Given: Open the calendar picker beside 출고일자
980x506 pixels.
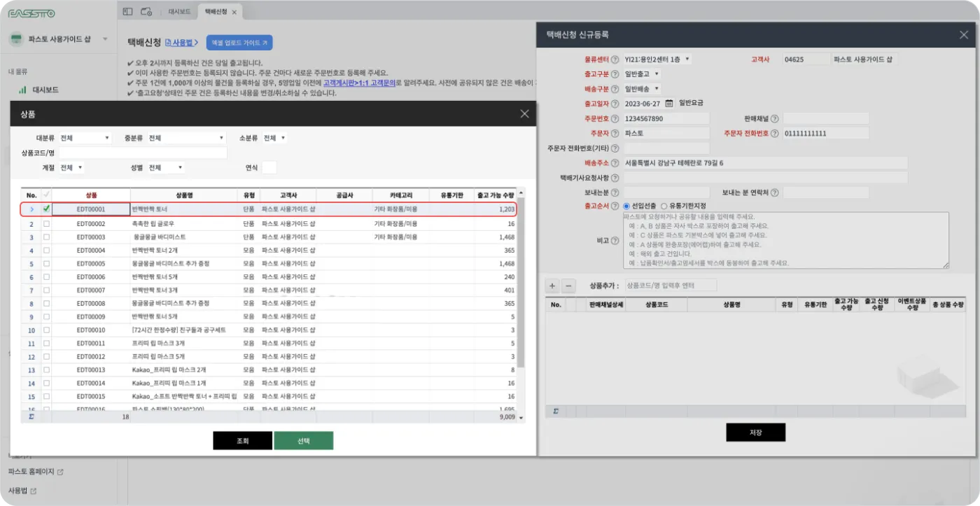Looking at the screenshot, I should (668, 104).
